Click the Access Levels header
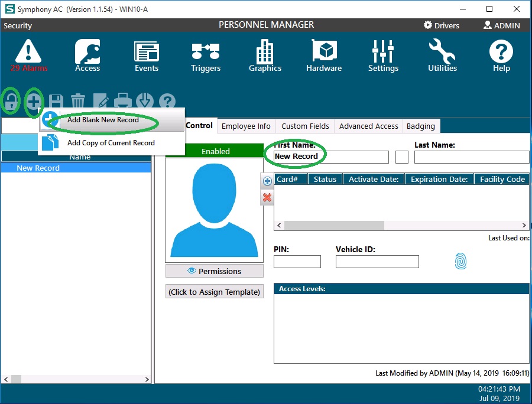 point(401,289)
